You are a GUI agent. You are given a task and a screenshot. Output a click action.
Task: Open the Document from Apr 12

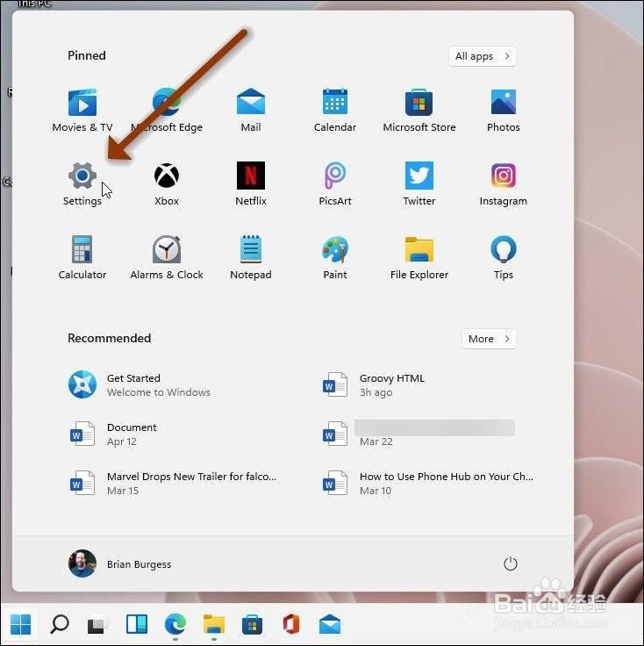113,434
